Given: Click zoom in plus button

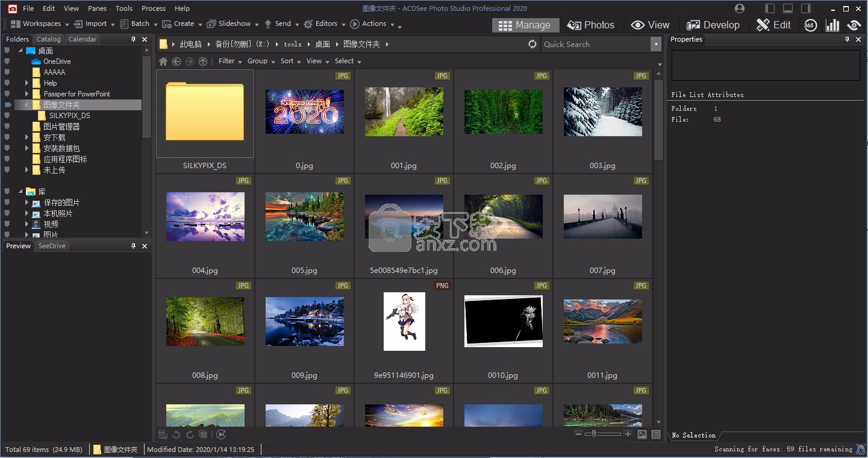Looking at the screenshot, I should [628, 434].
